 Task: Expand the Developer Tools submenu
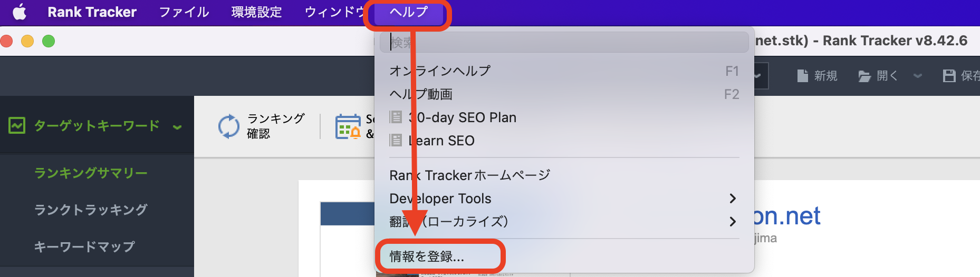coord(564,199)
